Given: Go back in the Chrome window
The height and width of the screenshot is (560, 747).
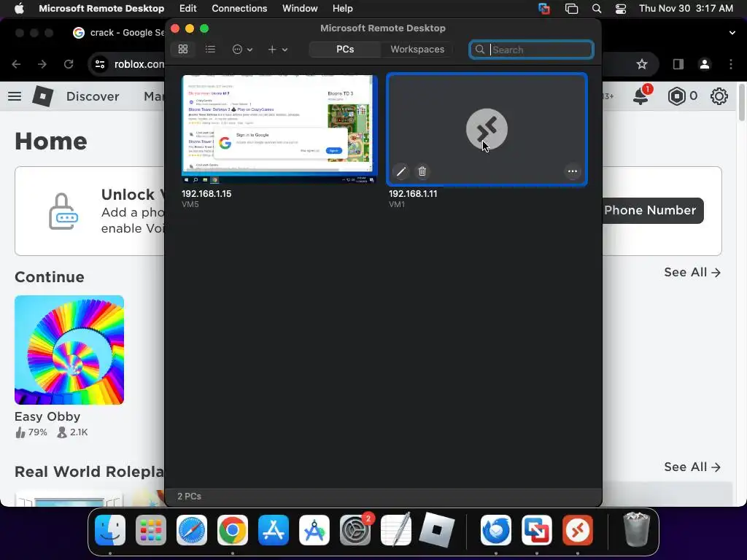Looking at the screenshot, I should [16, 64].
